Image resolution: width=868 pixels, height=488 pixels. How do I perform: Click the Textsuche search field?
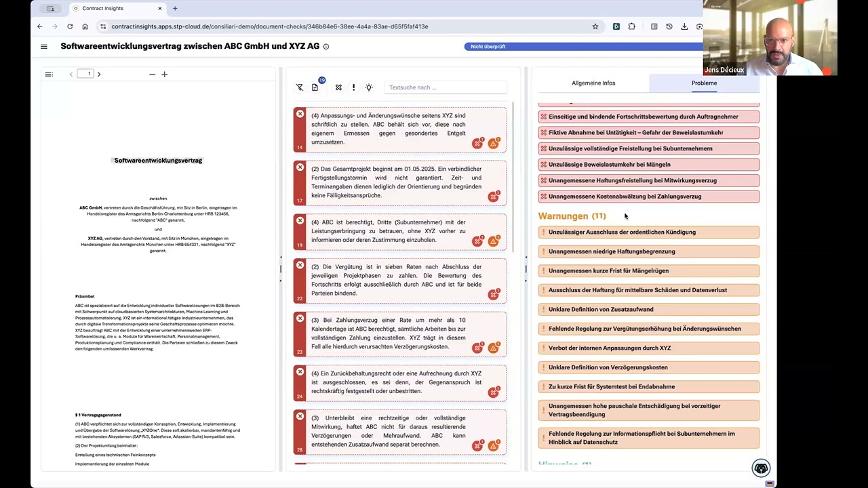click(x=446, y=87)
